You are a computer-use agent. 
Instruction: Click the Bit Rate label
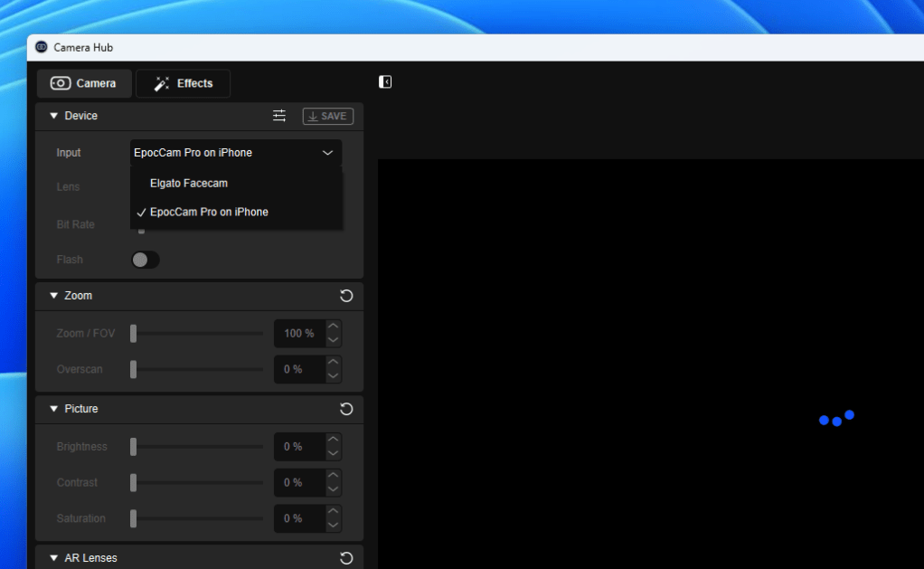click(x=75, y=224)
